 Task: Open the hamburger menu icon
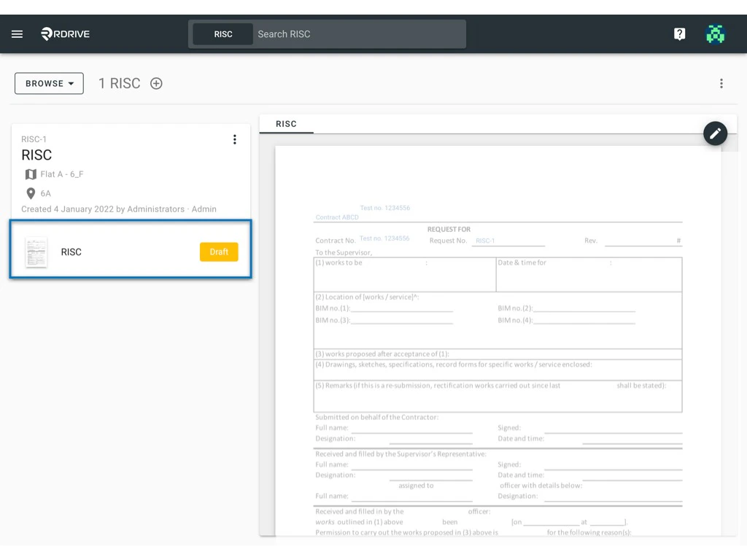point(17,34)
